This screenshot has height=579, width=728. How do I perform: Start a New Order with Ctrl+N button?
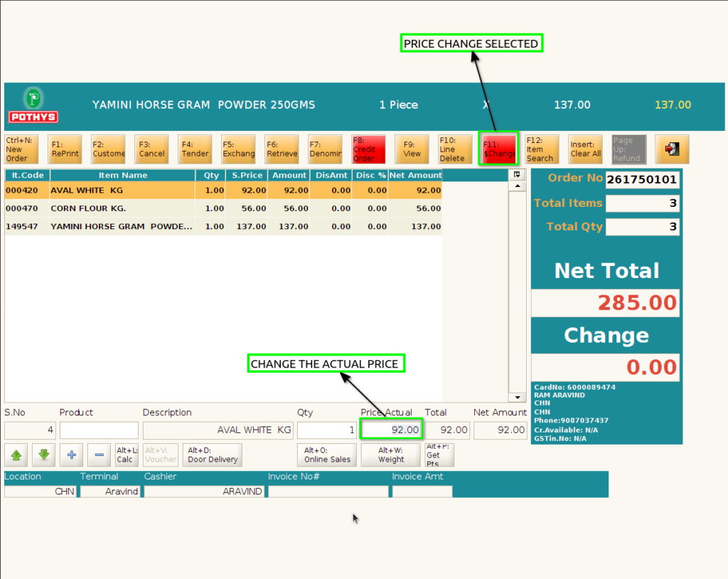pos(21,149)
